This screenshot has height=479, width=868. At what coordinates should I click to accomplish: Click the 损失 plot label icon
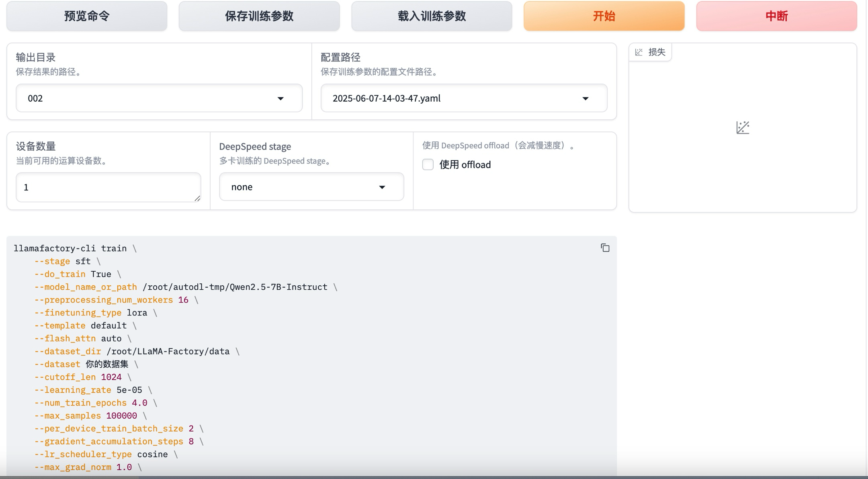[639, 52]
